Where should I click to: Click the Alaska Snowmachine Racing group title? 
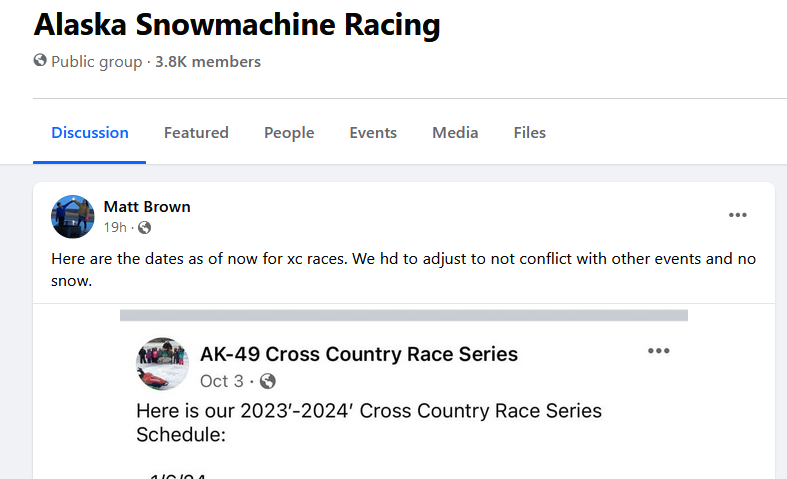tap(237, 24)
